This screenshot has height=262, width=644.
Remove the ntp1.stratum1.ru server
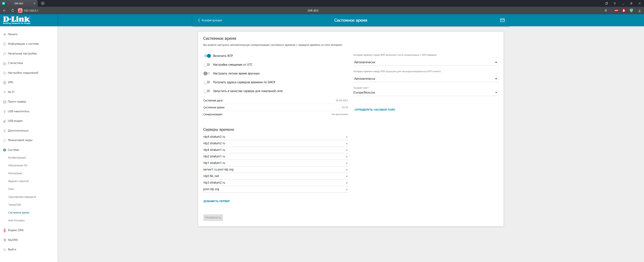click(x=347, y=163)
